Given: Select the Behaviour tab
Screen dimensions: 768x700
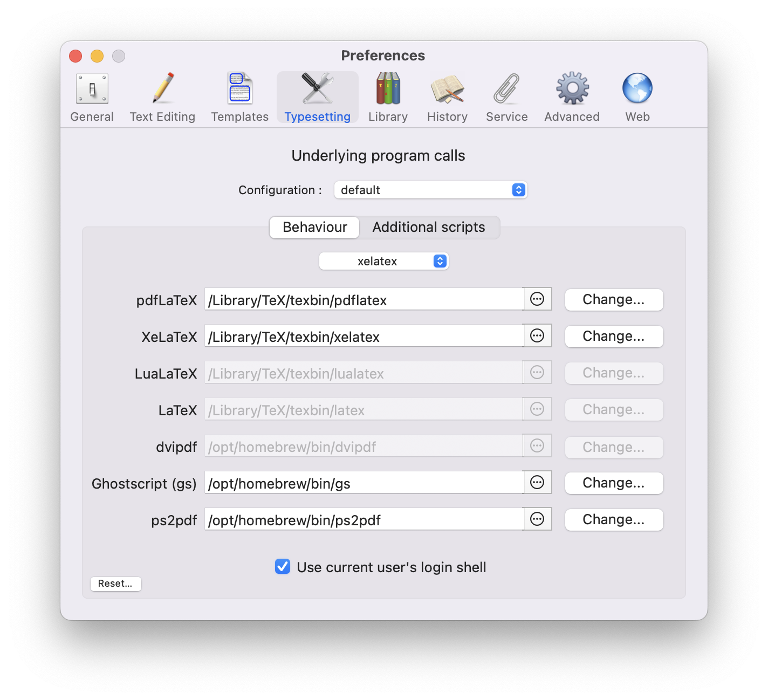Looking at the screenshot, I should click(x=315, y=228).
